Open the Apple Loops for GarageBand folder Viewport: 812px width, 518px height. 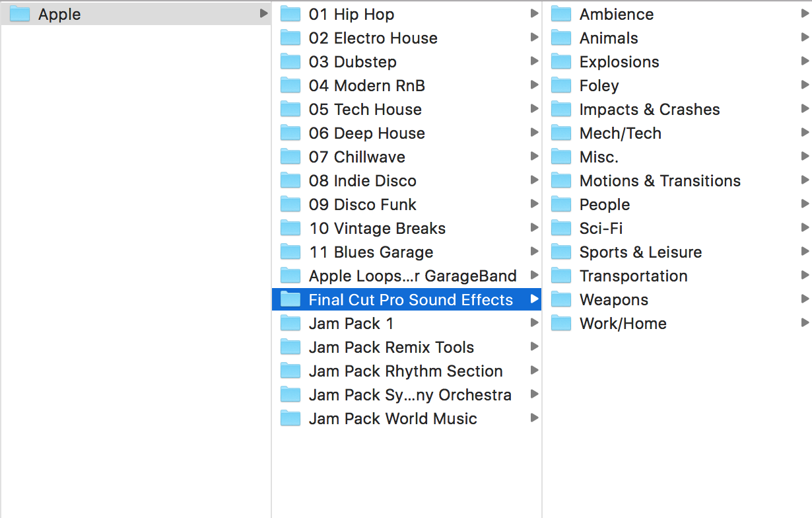pyautogui.click(x=412, y=276)
